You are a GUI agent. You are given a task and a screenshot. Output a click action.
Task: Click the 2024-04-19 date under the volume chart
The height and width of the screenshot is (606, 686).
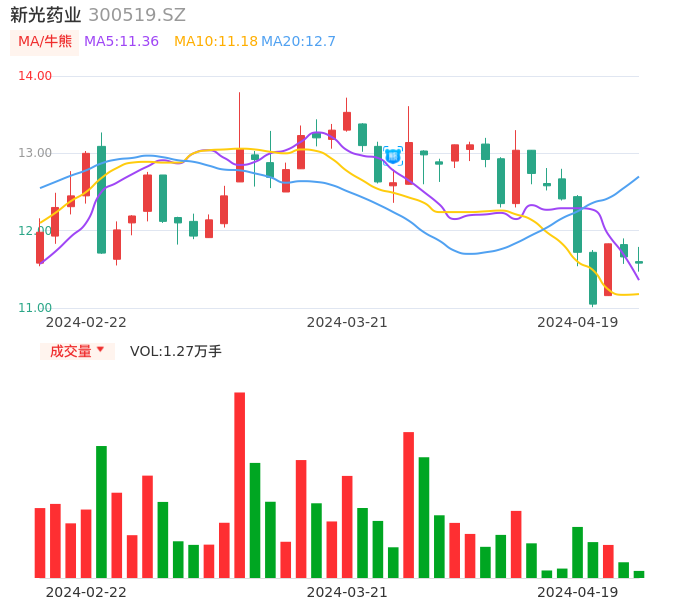point(578,592)
